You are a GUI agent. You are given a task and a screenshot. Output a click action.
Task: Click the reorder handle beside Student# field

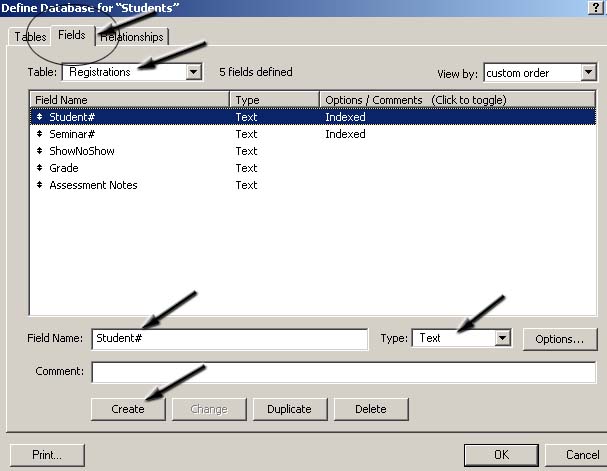coord(39,116)
